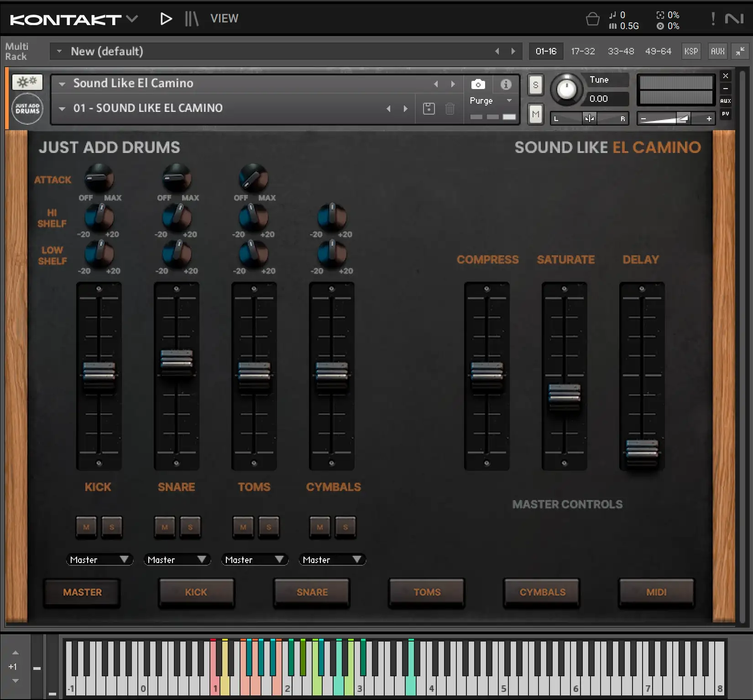Open instrument settings gear icon

point(27,82)
